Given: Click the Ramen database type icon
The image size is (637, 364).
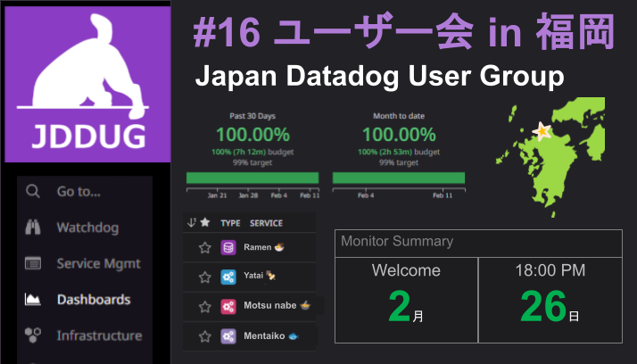Looking at the screenshot, I should click(x=228, y=247).
